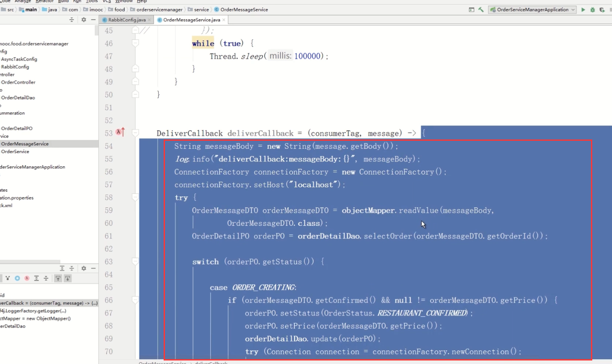Screen dimensions: 612x364
Task: Close the OrderMessageService.java tab
Action: pos(224,20)
